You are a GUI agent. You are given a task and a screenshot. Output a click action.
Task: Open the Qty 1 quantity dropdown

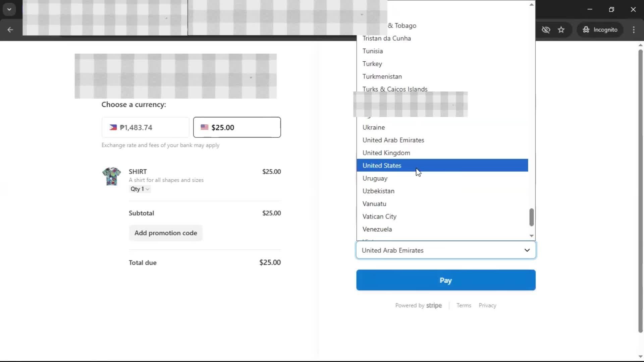(140, 189)
